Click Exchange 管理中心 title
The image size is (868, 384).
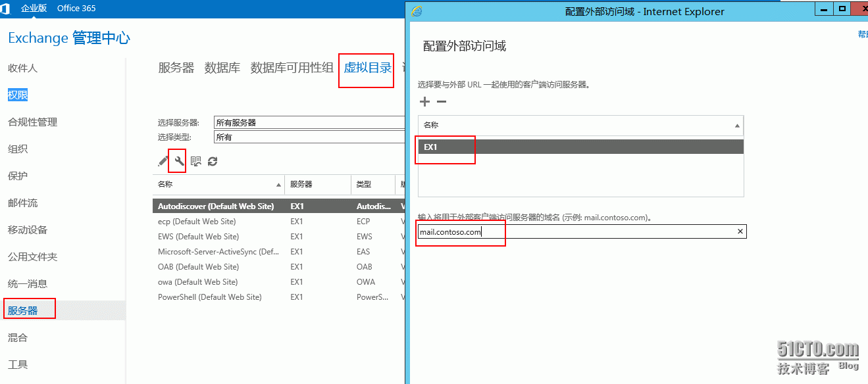tap(69, 38)
